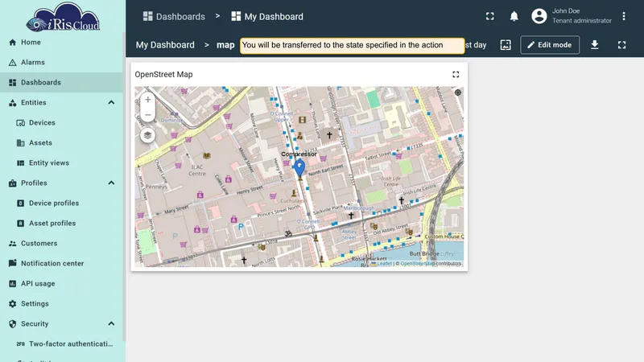Download the dashboard export icon

click(594, 45)
